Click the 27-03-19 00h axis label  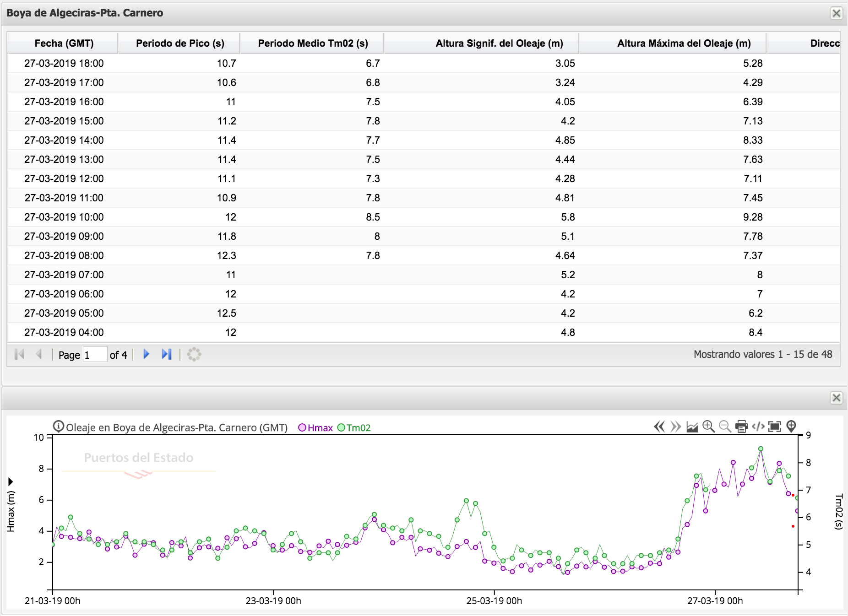[x=715, y=601]
